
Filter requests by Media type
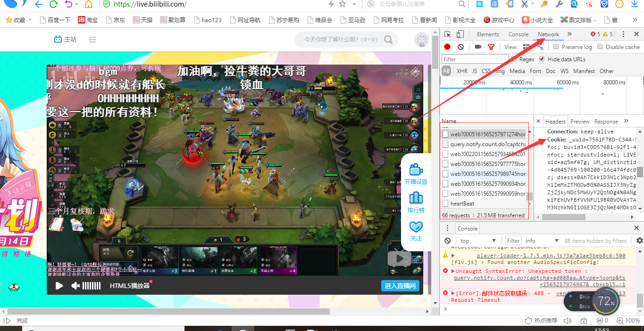pos(517,71)
